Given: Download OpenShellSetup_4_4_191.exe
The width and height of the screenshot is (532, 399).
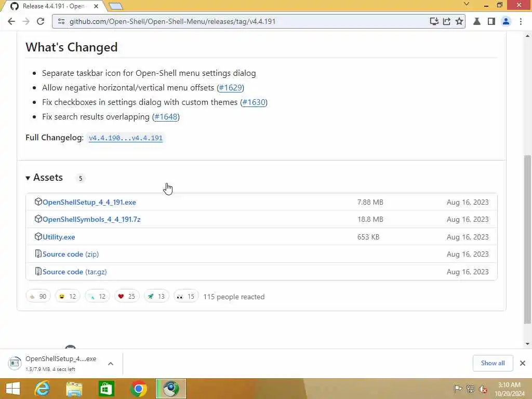Looking at the screenshot, I should (x=89, y=202).
